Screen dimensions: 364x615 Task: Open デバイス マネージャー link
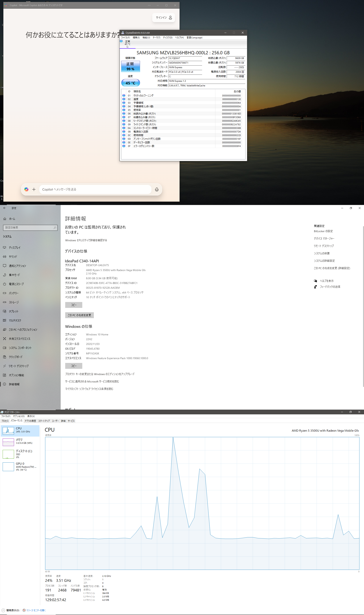tap(324, 238)
